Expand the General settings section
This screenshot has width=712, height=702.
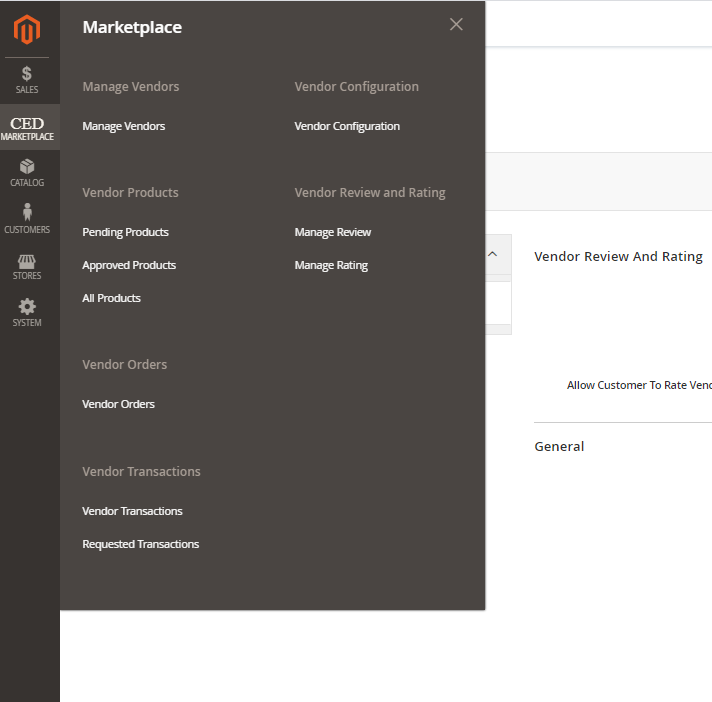coord(559,447)
